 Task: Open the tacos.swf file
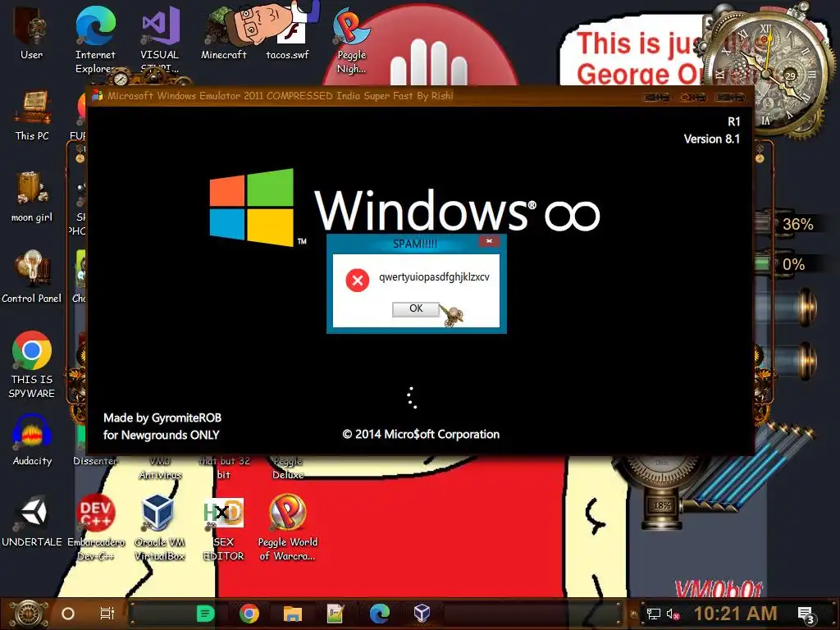(x=288, y=34)
